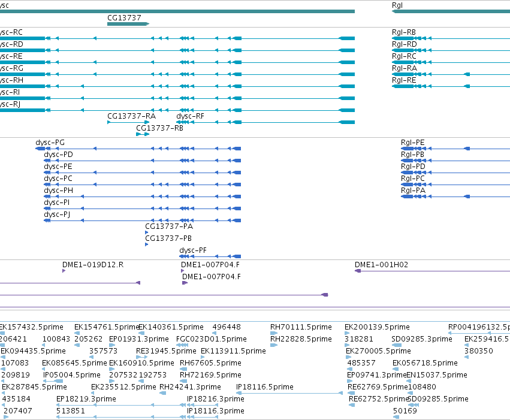
Task: Open the dysc-RF transcript label
Action: point(190,116)
